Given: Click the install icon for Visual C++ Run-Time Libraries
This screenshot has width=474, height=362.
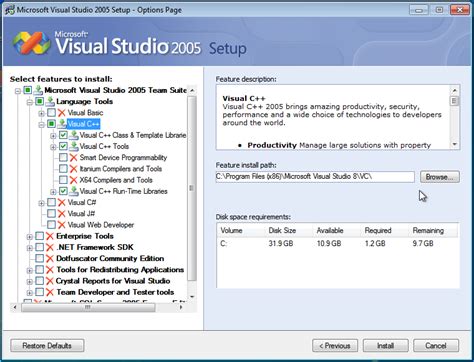Looking at the screenshot, I should click(x=74, y=191).
